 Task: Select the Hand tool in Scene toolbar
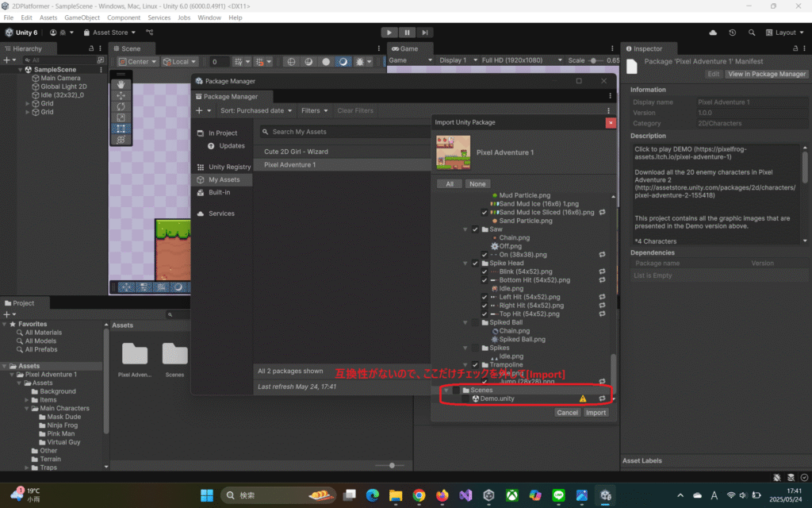[x=121, y=84]
